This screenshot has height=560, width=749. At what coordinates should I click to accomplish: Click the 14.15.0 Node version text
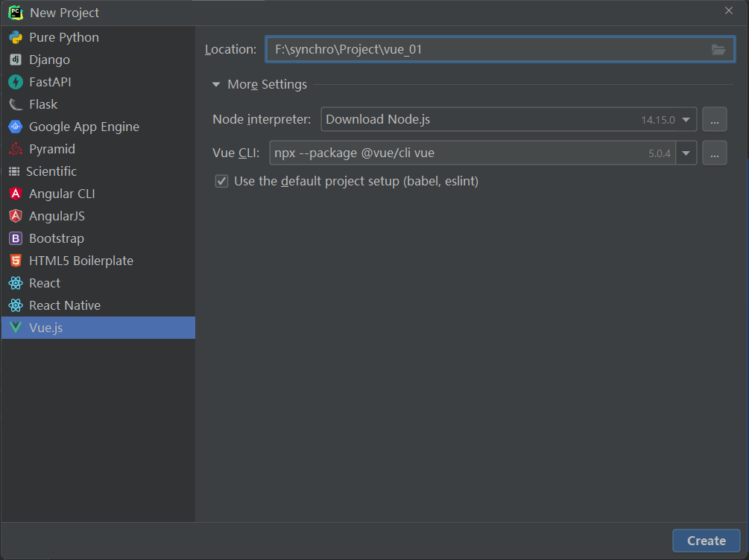pyautogui.click(x=658, y=120)
